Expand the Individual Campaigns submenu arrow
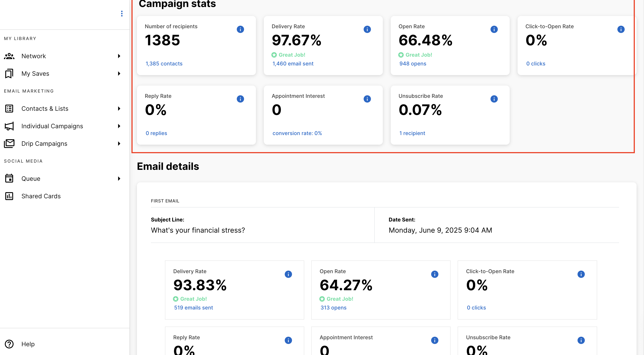Screen dimensions: 644x355 [119, 126]
